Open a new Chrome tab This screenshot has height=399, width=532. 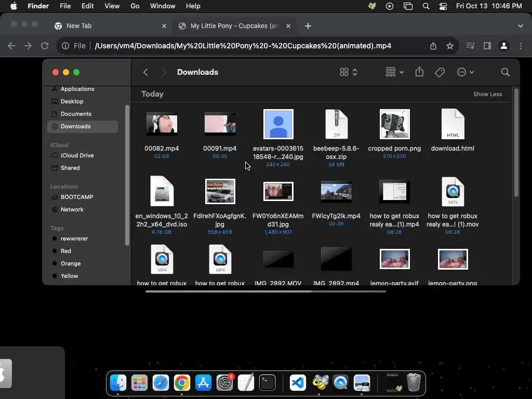click(x=308, y=26)
